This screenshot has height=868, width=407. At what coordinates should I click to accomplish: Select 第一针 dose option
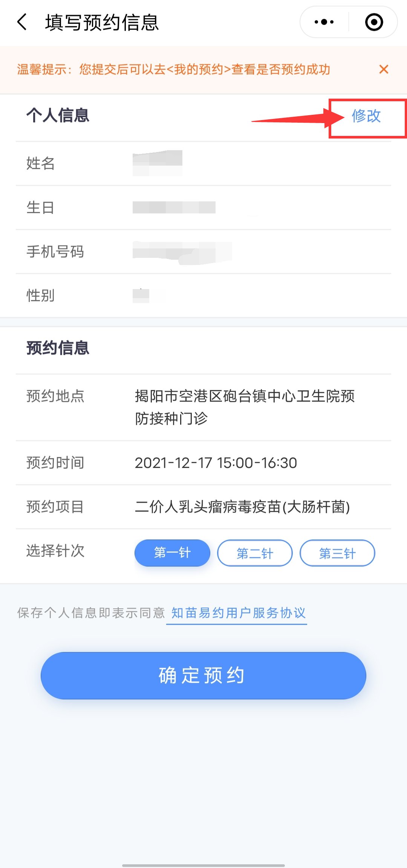pos(172,553)
